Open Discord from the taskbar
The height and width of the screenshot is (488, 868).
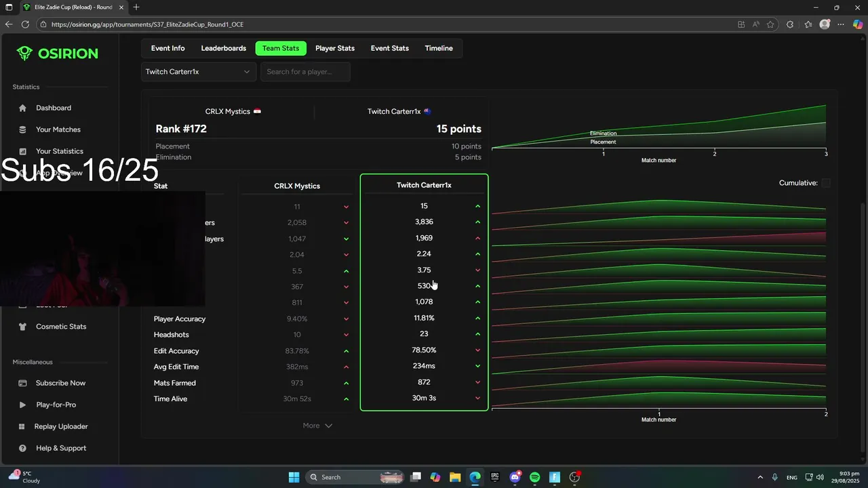(515, 477)
